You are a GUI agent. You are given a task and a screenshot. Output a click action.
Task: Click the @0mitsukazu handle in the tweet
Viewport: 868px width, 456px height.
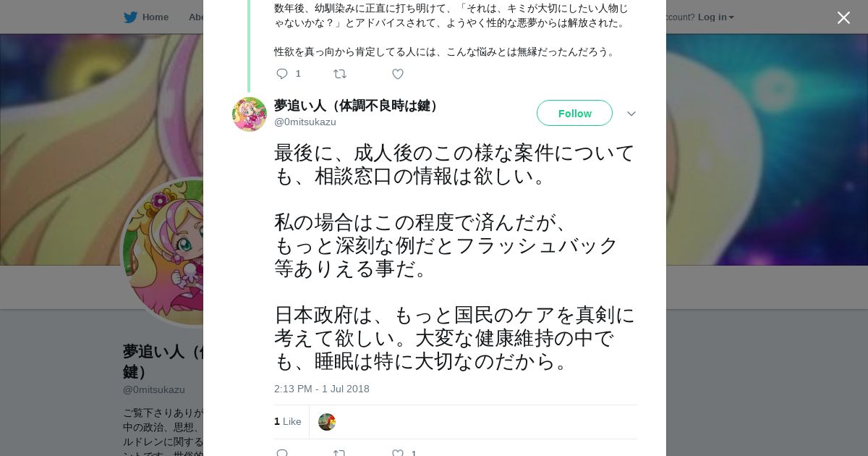[305, 122]
